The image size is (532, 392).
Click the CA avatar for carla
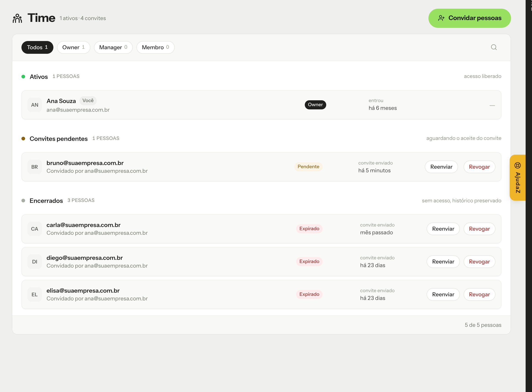point(35,229)
